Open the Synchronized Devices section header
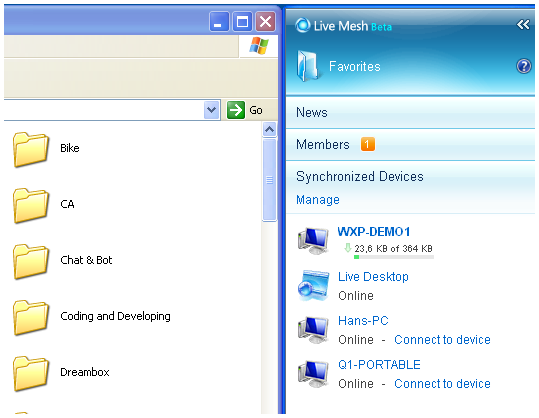This screenshot has height=418, width=539. tap(360, 176)
